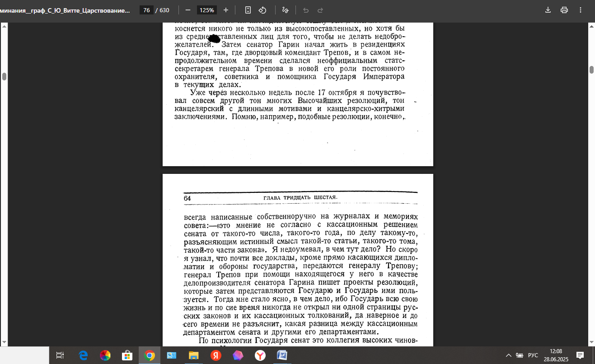Click the zoom out minus button
Image resolution: width=595 pixels, height=364 pixels.
(x=188, y=10)
